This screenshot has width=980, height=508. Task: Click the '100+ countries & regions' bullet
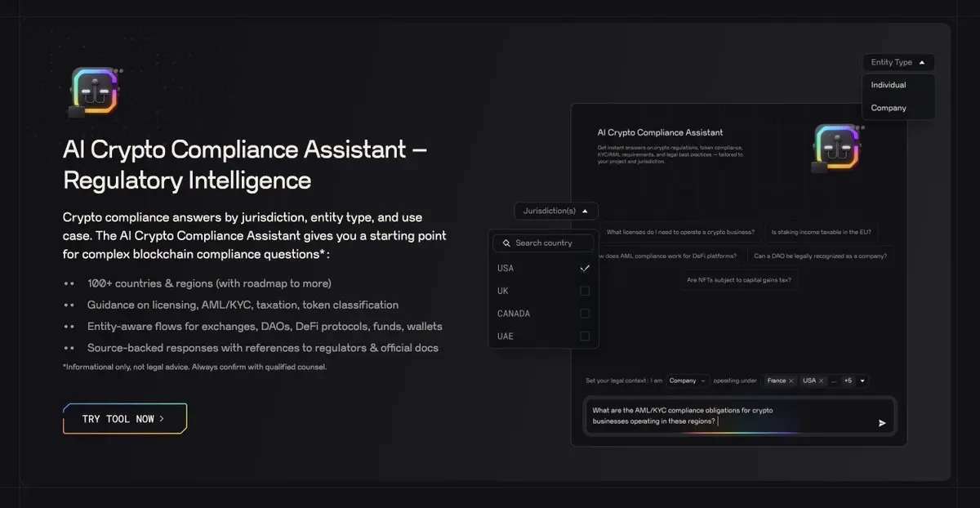point(209,283)
